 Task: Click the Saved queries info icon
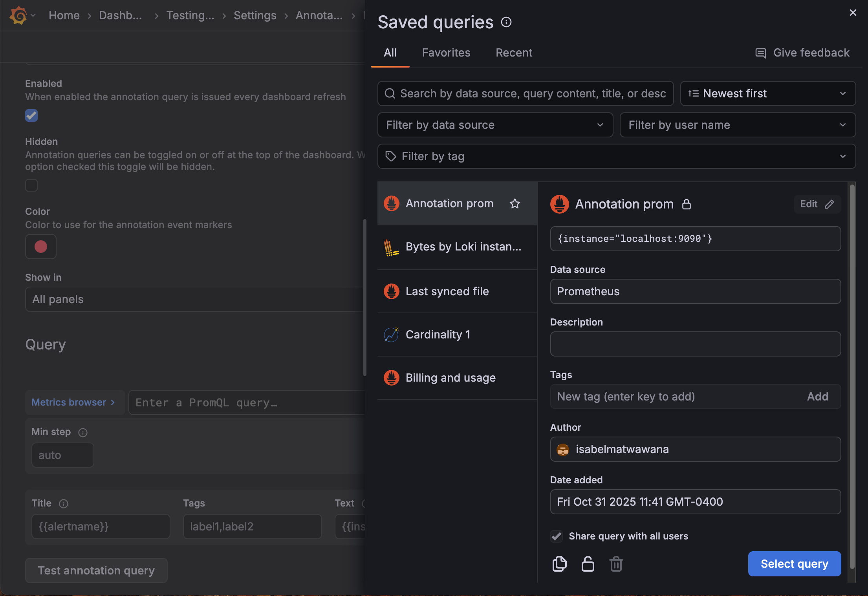coord(506,22)
